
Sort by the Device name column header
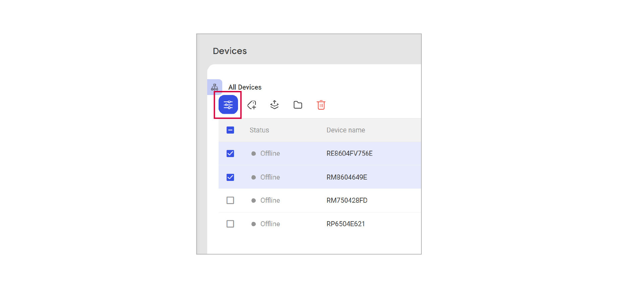(346, 130)
